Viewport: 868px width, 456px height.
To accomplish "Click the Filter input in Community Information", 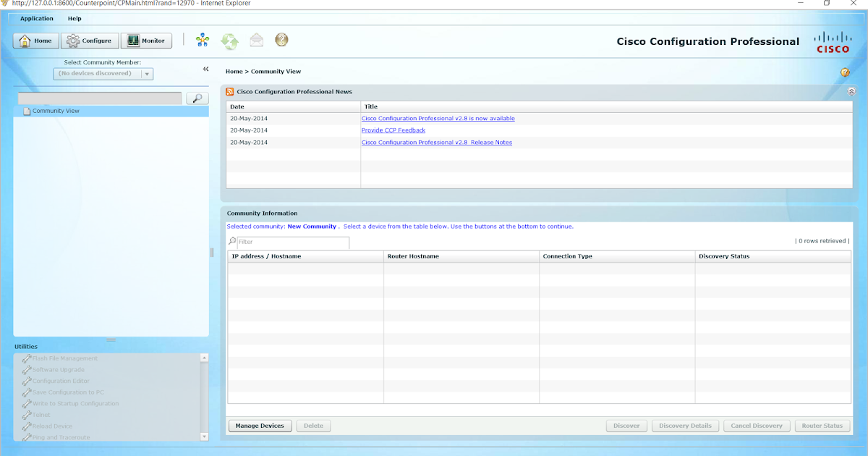I will tap(293, 242).
